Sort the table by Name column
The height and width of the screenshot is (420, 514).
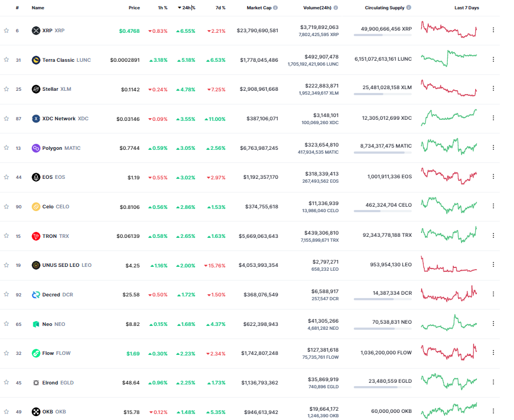tap(38, 8)
